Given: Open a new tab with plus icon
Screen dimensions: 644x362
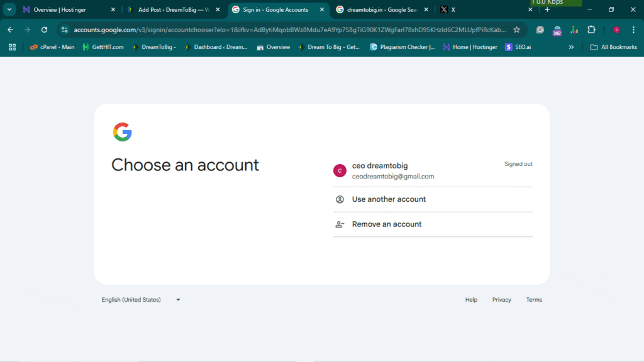Looking at the screenshot, I should coord(547,9).
